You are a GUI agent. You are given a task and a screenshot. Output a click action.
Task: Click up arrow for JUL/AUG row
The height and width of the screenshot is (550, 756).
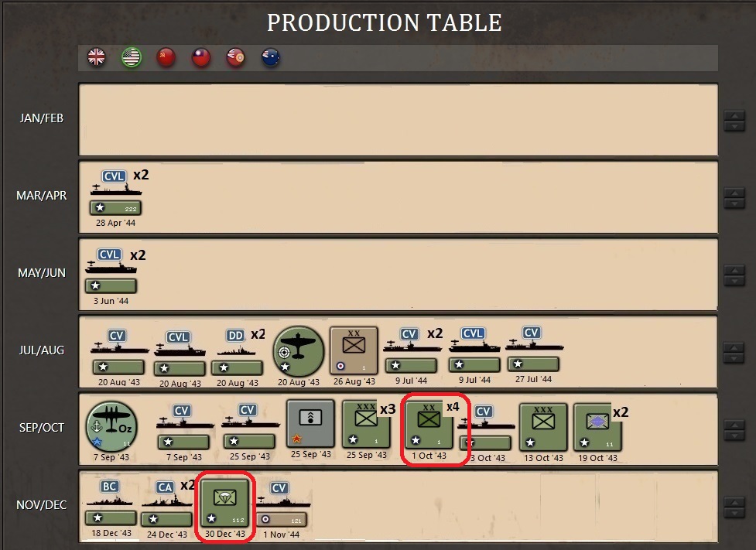pyautogui.click(x=734, y=348)
